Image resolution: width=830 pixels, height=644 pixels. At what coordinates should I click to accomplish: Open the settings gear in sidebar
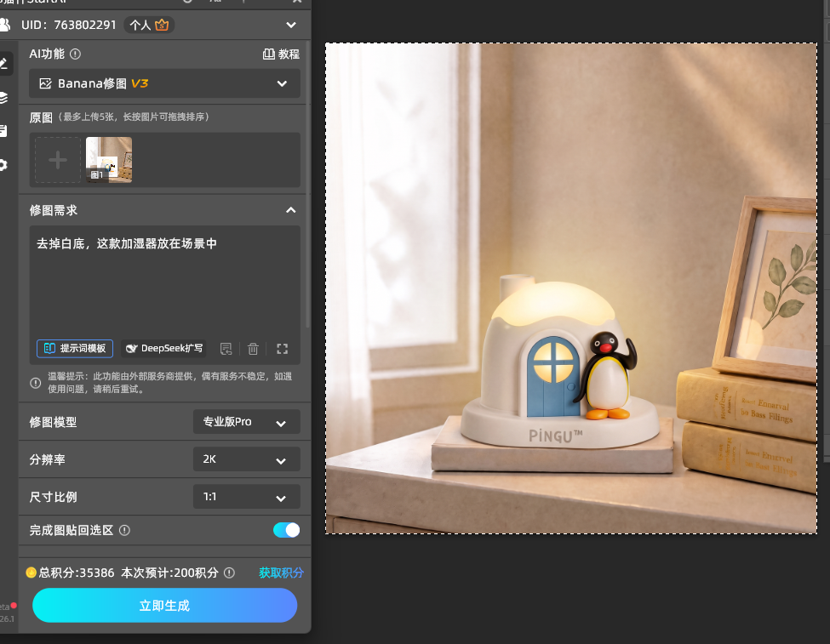click(x=3, y=165)
